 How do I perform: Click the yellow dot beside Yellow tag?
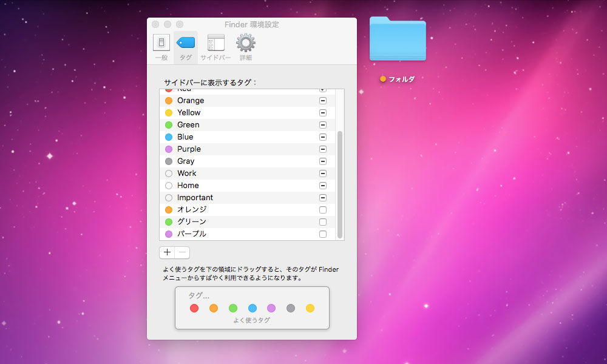coord(169,113)
